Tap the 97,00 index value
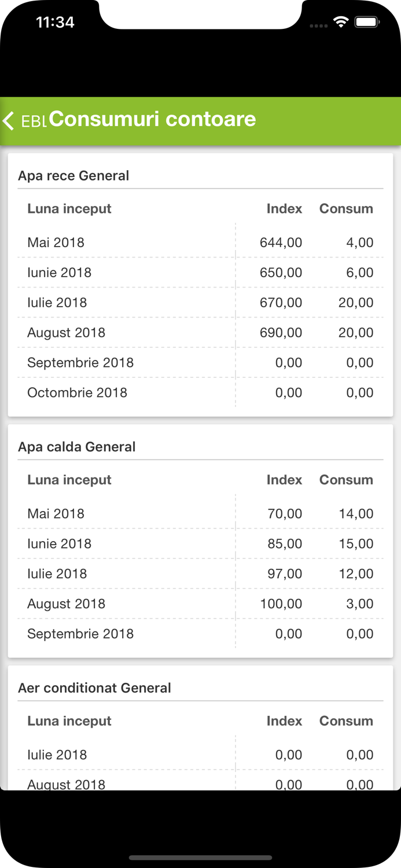 pos(285,574)
